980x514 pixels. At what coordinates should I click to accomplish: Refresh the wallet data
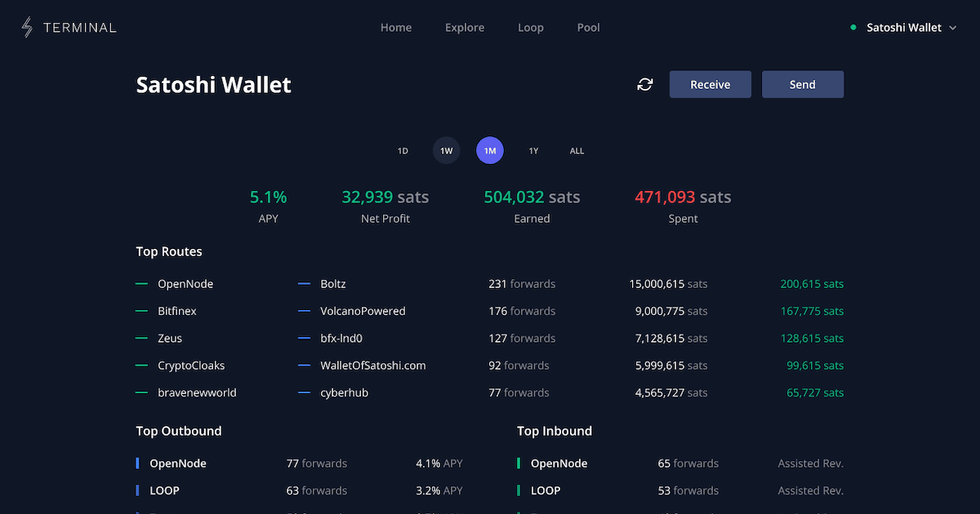pyautogui.click(x=645, y=84)
